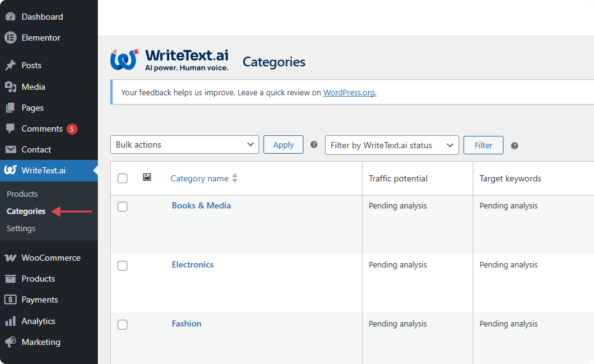This screenshot has width=594, height=364.
Task: Select WriteText.ai menu item
Action: pos(49,170)
